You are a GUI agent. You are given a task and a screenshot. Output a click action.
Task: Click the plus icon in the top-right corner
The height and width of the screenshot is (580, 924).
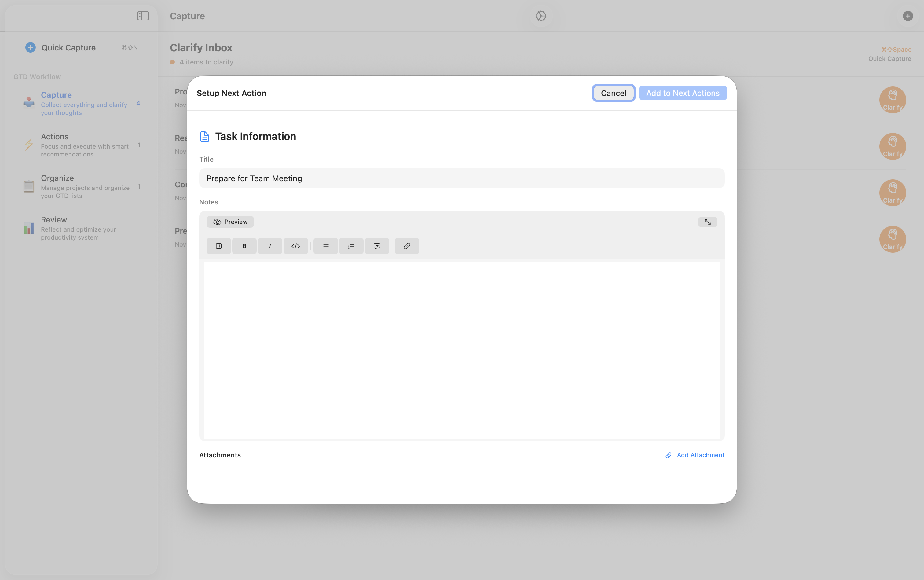pyautogui.click(x=908, y=16)
